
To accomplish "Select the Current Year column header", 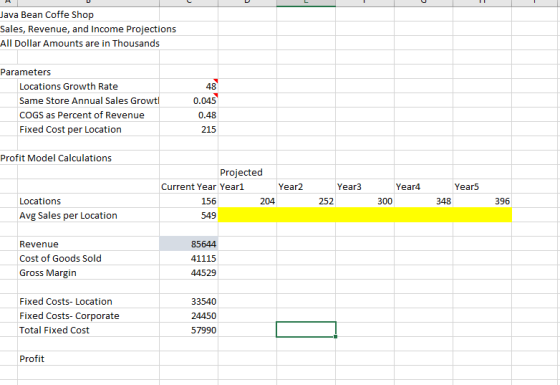I will [x=189, y=186].
